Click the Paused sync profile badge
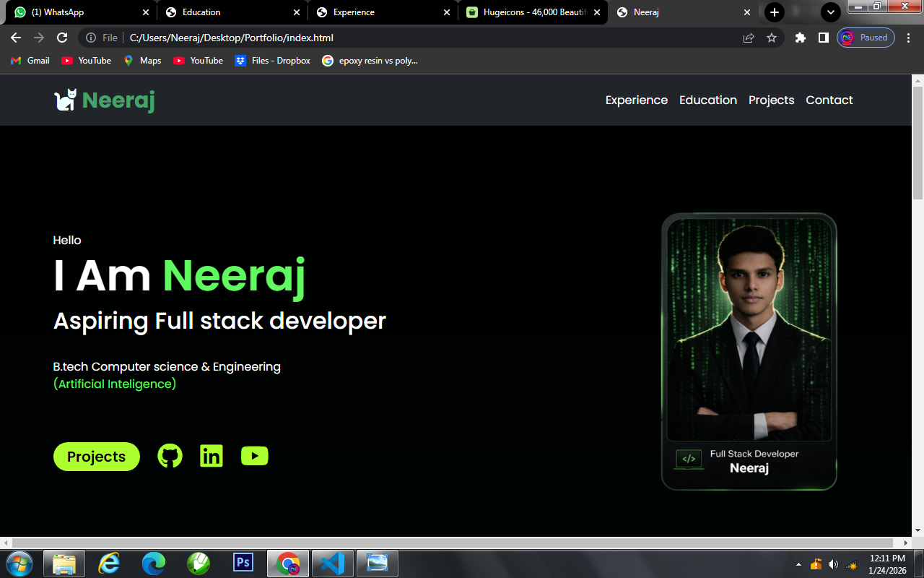 coord(865,38)
